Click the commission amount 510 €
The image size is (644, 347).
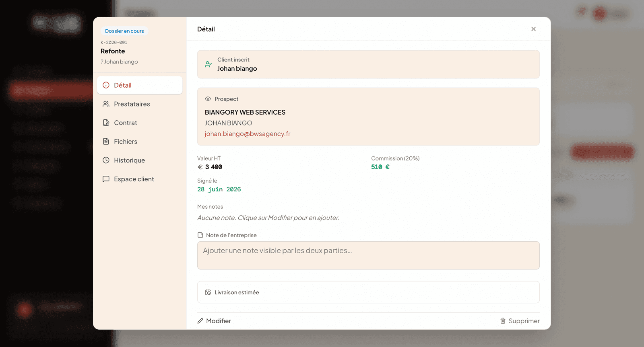click(x=380, y=167)
